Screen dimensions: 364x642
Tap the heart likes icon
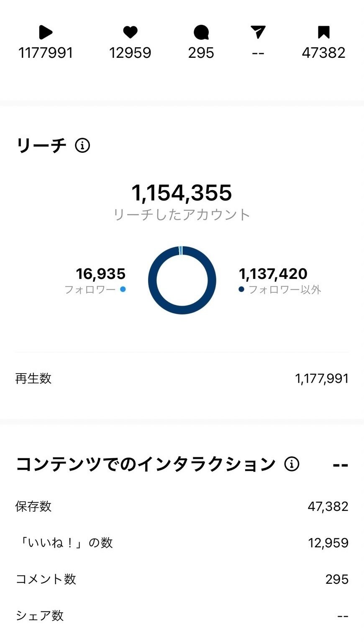pyautogui.click(x=130, y=32)
